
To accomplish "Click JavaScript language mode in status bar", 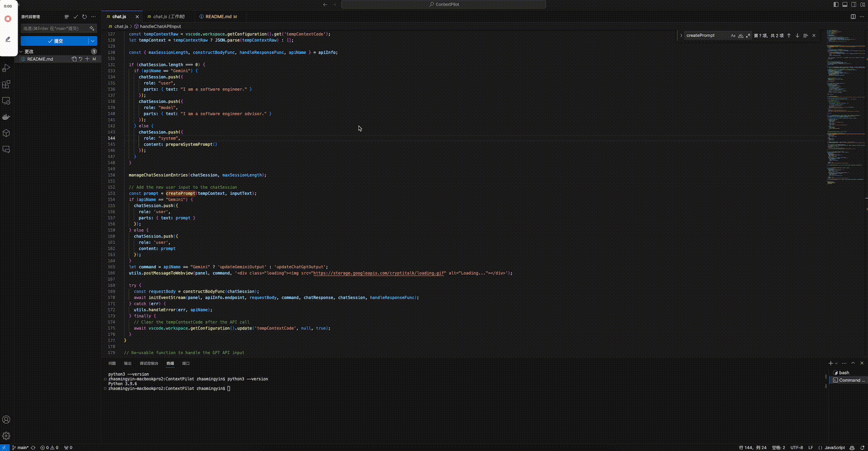I will coord(834,448).
